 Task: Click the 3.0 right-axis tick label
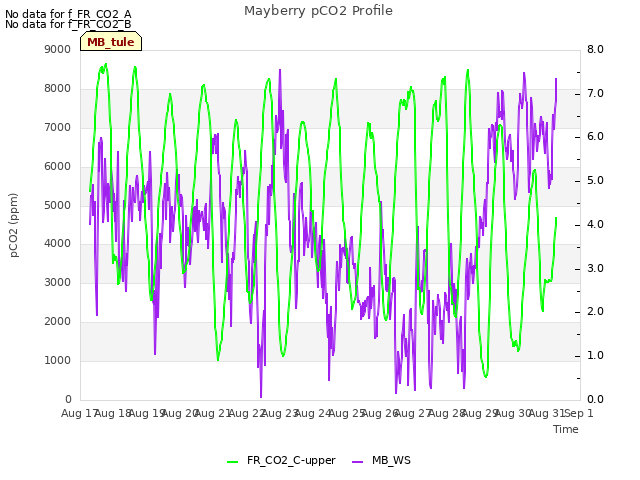(x=595, y=269)
